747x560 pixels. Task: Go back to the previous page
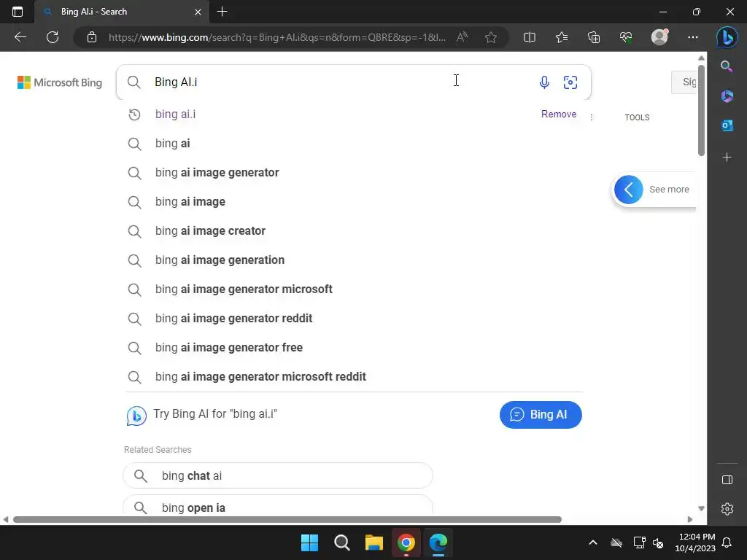point(20,37)
